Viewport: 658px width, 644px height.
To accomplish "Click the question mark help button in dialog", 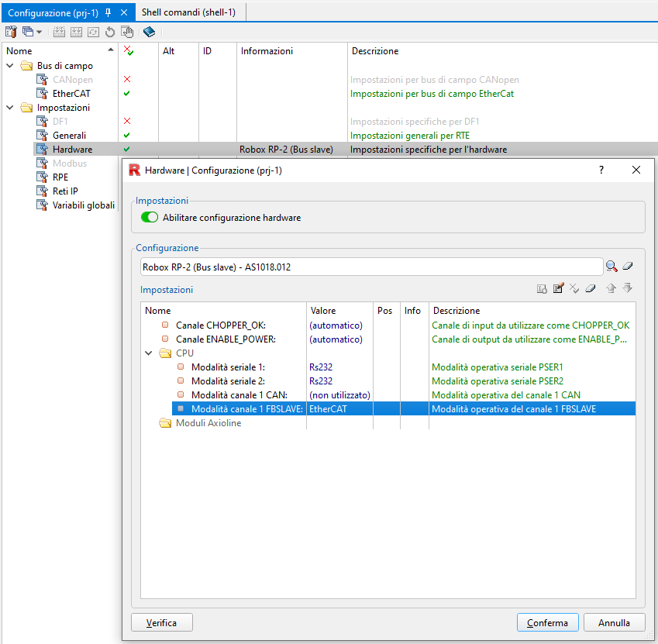I will [x=601, y=170].
